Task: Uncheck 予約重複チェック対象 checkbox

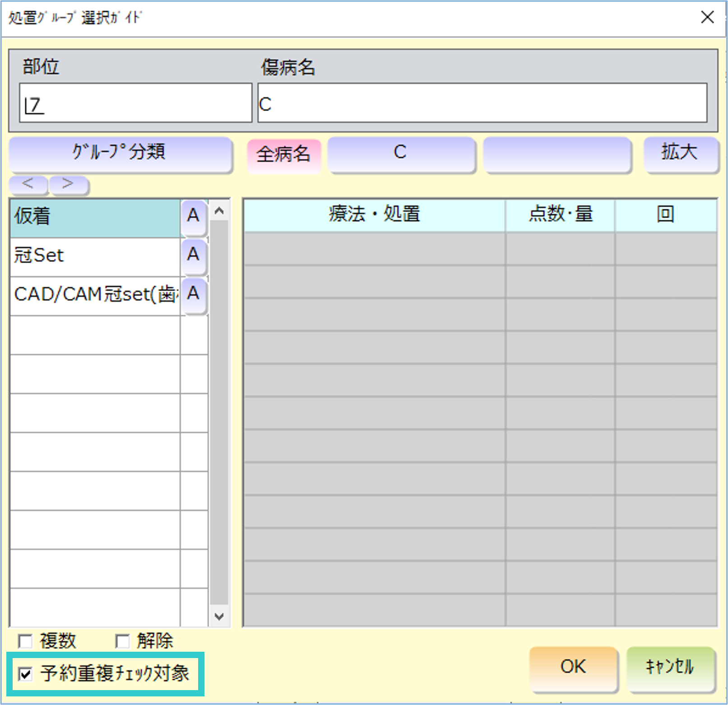Action: pyautogui.click(x=25, y=674)
